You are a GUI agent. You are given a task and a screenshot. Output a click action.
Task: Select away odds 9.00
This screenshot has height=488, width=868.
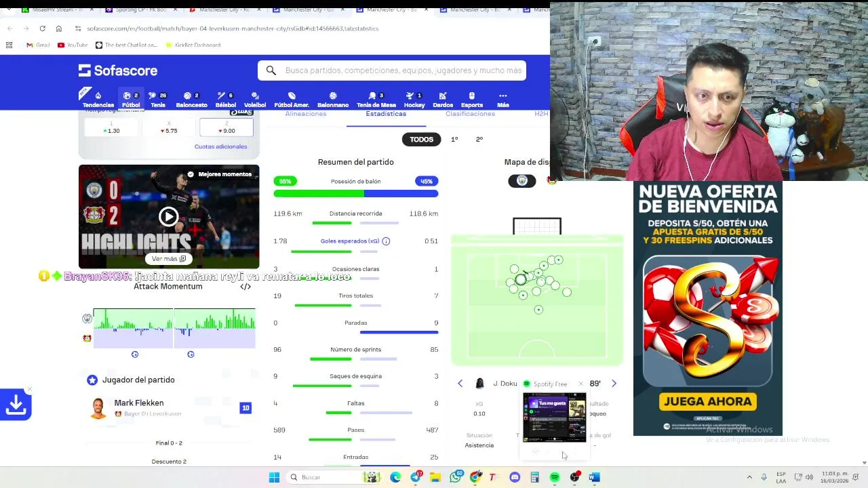pos(226,128)
